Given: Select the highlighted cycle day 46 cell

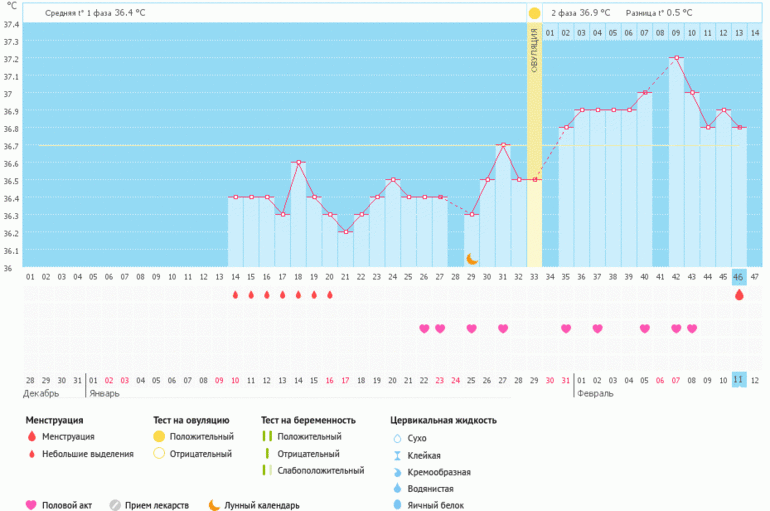Looking at the screenshot, I should 739,276.
